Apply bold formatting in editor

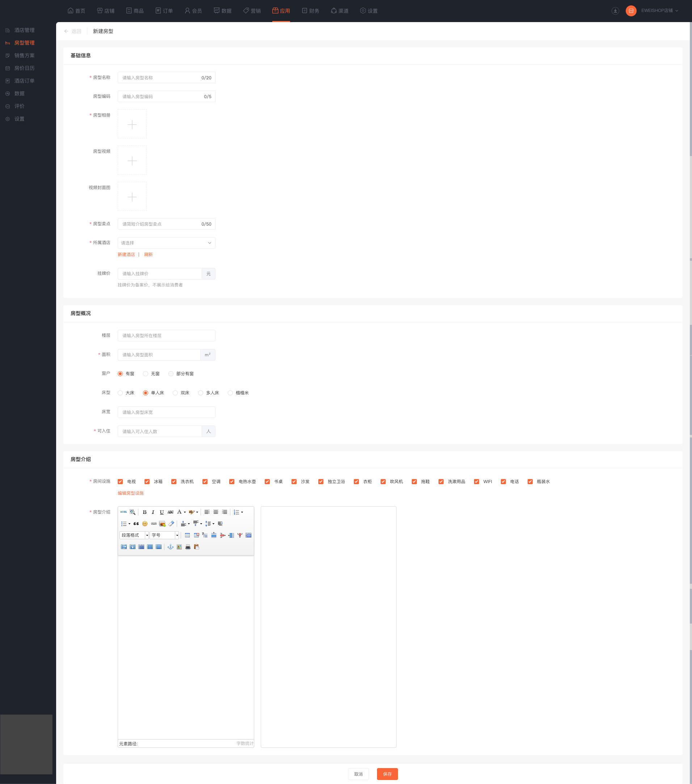pos(144,512)
